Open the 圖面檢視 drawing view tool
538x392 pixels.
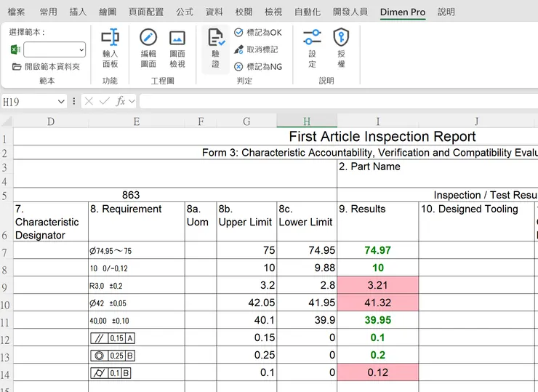177,48
